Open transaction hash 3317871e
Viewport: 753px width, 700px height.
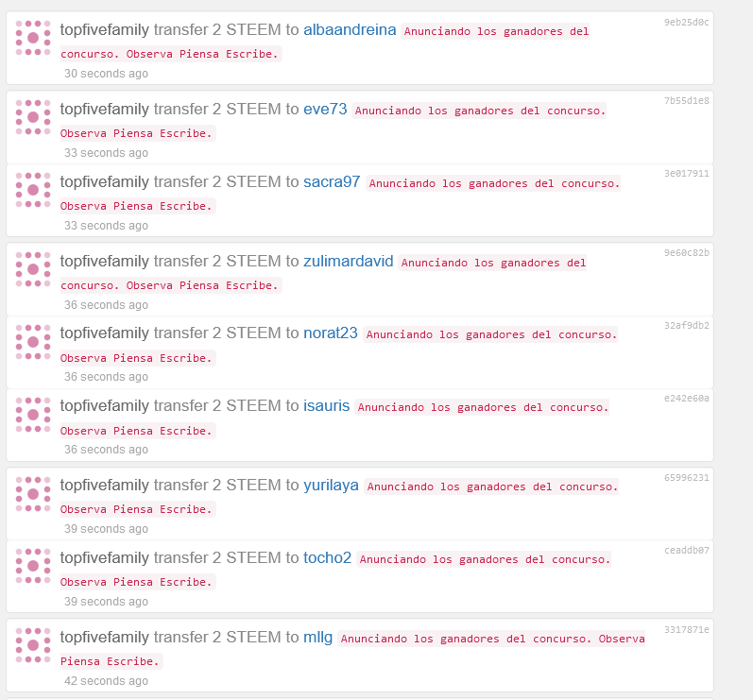pyautogui.click(x=686, y=629)
